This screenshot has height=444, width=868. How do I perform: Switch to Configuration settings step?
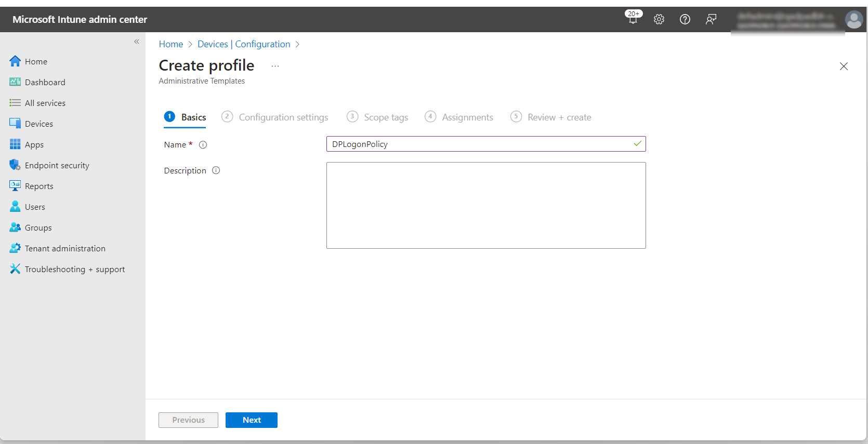pyautogui.click(x=283, y=117)
